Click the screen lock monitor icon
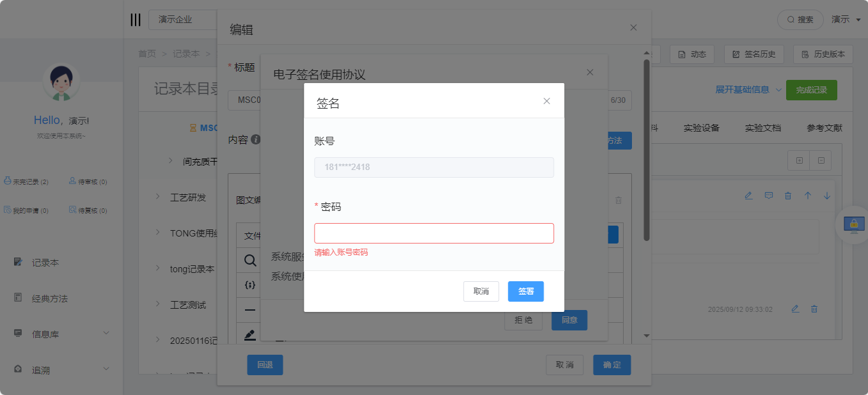Screen dimensions: 868x395 click(853, 224)
